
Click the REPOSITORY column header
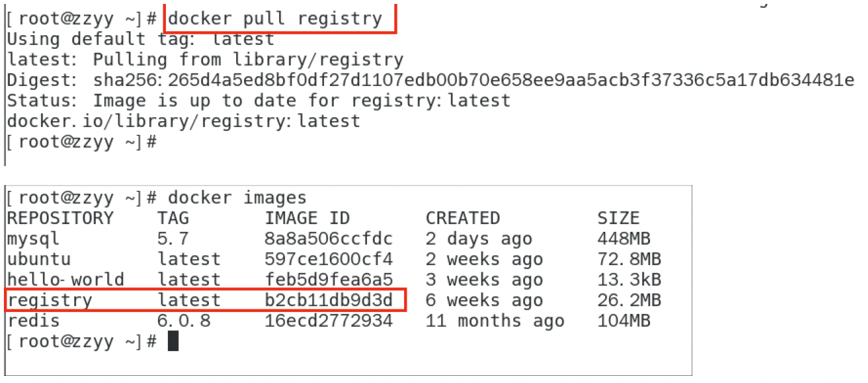pos(60,218)
